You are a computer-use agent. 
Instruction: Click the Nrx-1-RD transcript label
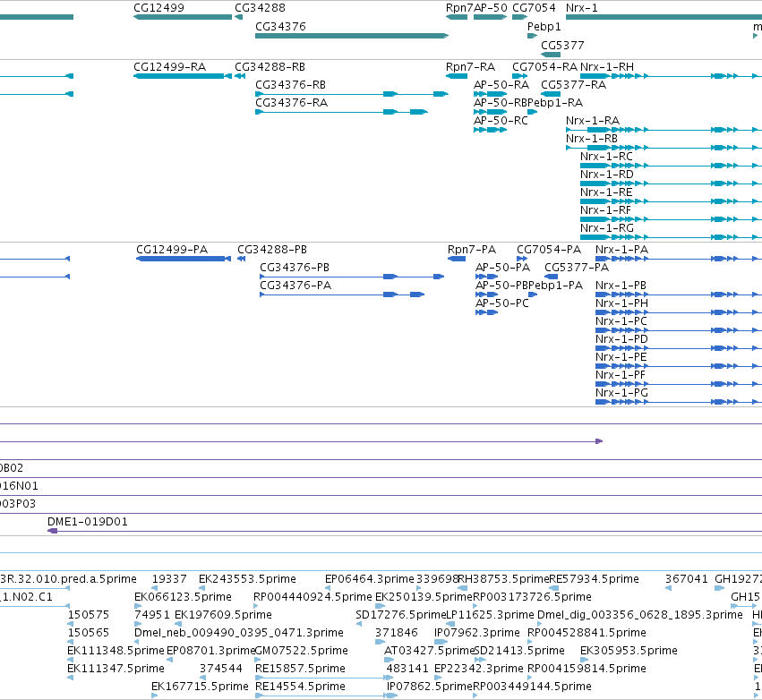point(606,174)
